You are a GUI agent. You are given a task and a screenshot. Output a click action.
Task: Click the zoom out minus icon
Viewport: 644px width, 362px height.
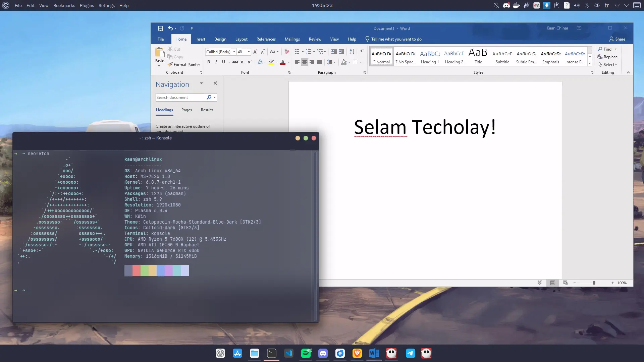click(x=575, y=283)
